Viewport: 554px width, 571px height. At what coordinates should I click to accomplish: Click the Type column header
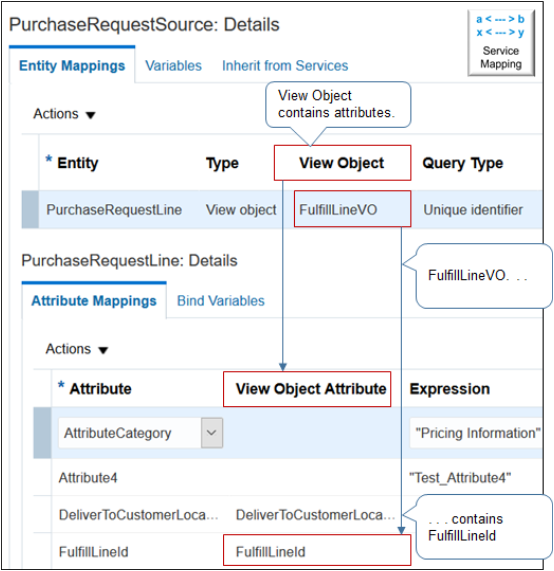[222, 163]
